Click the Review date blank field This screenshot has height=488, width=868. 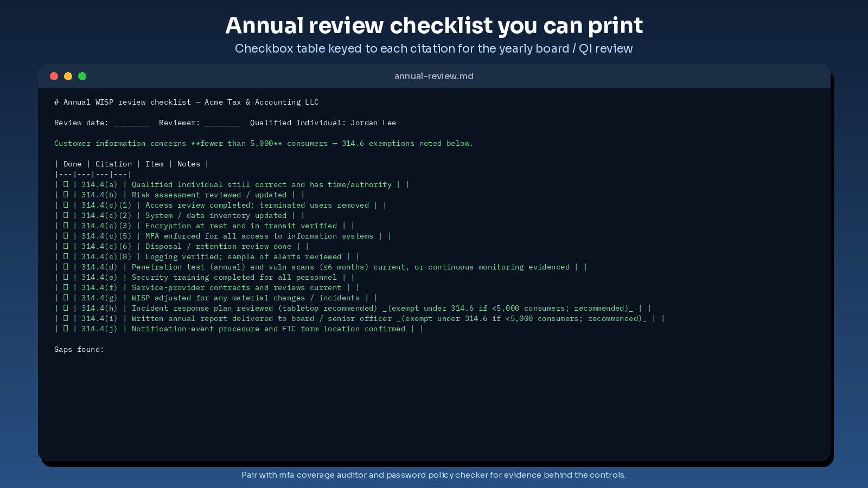click(x=132, y=124)
